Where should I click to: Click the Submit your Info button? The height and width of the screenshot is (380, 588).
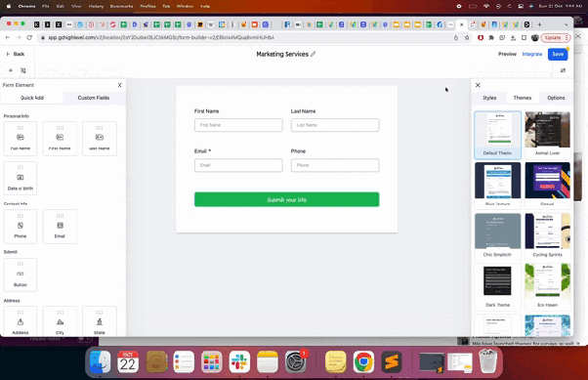point(286,199)
